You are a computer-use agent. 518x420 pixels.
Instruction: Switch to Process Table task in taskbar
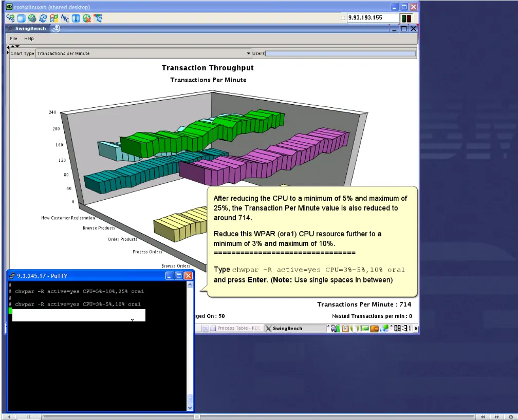click(235, 328)
